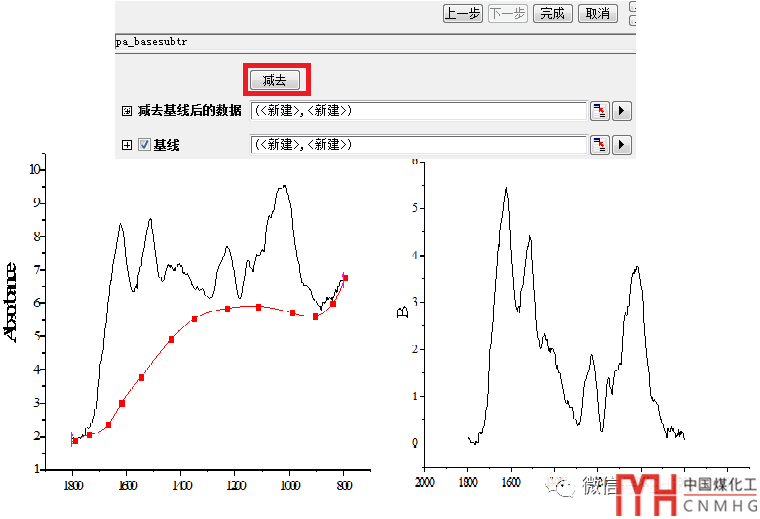The height and width of the screenshot is (519, 760).
Task: Click the 减去 (subtract) button
Action: [275, 80]
